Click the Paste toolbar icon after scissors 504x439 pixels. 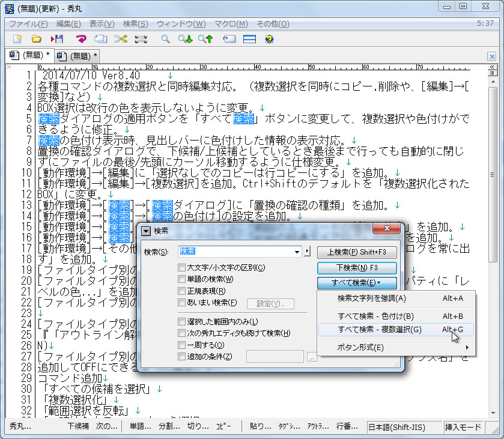[141, 39]
